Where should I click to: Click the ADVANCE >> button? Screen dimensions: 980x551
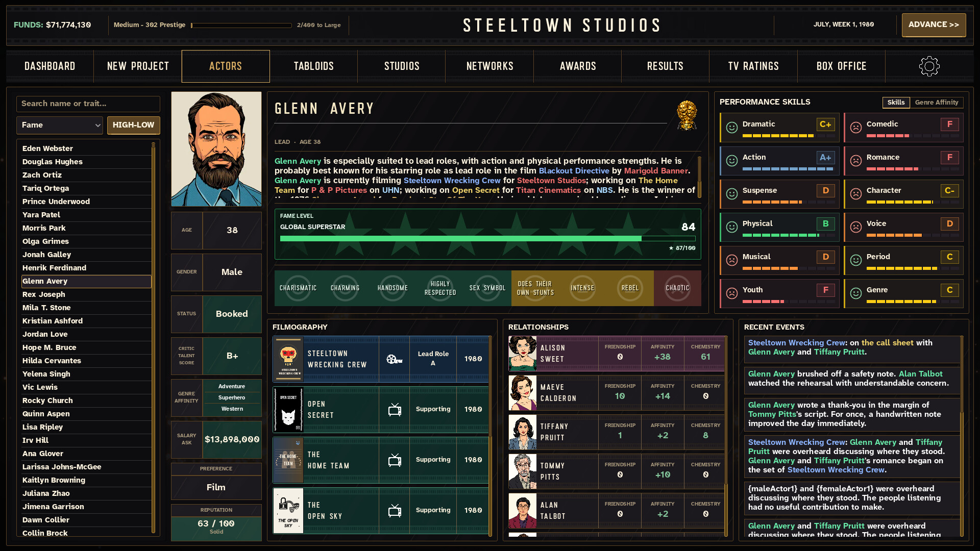coord(934,24)
